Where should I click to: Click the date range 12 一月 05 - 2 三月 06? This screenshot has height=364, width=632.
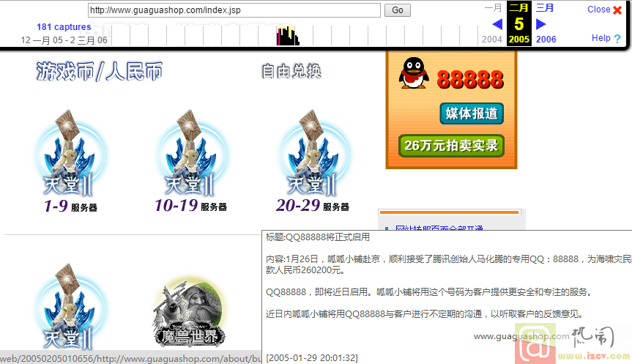click(x=64, y=40)
